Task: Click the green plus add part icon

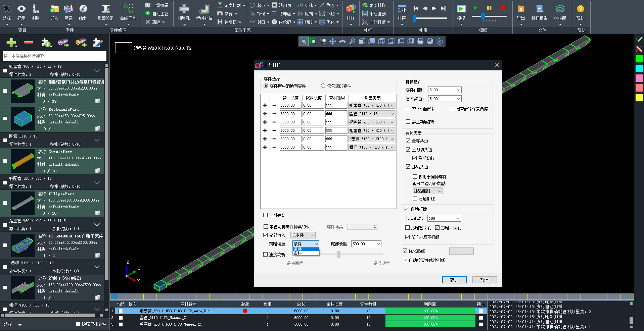Action: [x=11, y=43]
